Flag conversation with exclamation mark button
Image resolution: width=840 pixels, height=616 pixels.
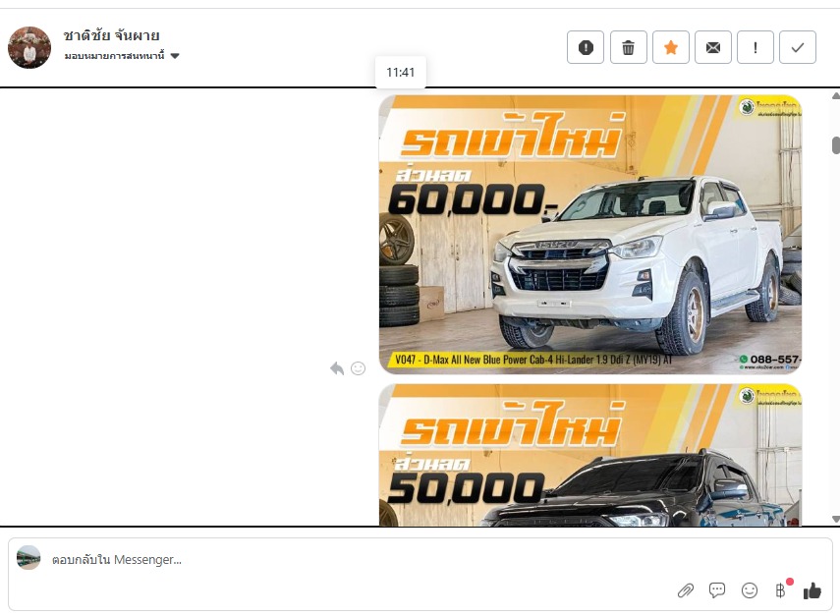[x=756, y=48]
